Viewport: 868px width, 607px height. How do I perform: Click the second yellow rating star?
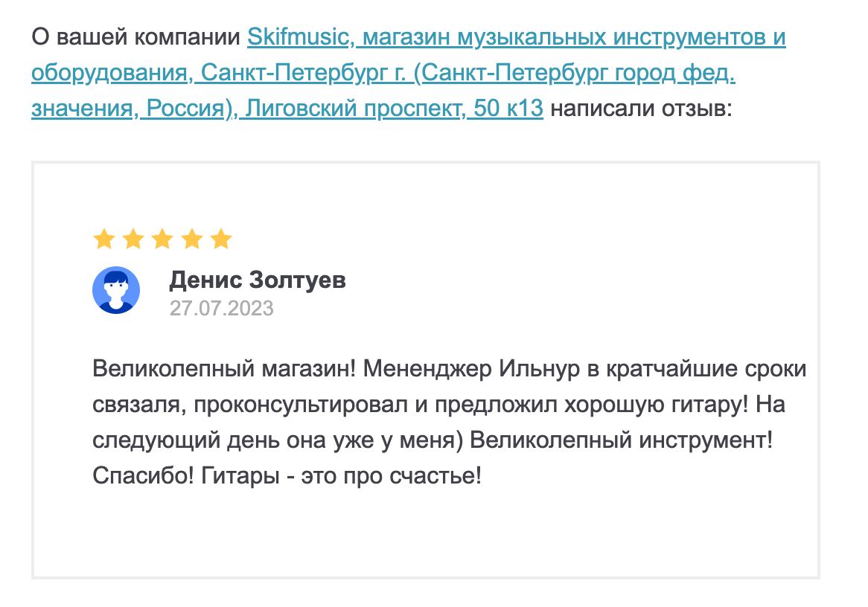[133, 240]
